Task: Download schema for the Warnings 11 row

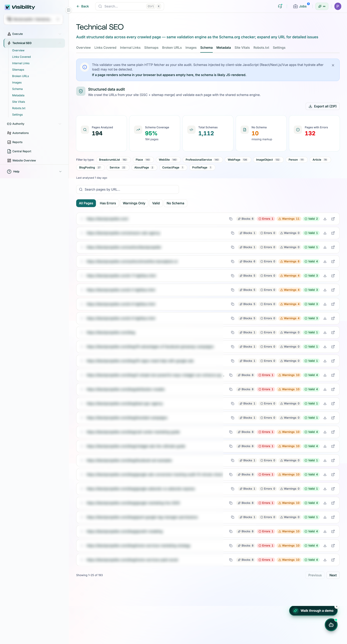Action: coord(325,219)
